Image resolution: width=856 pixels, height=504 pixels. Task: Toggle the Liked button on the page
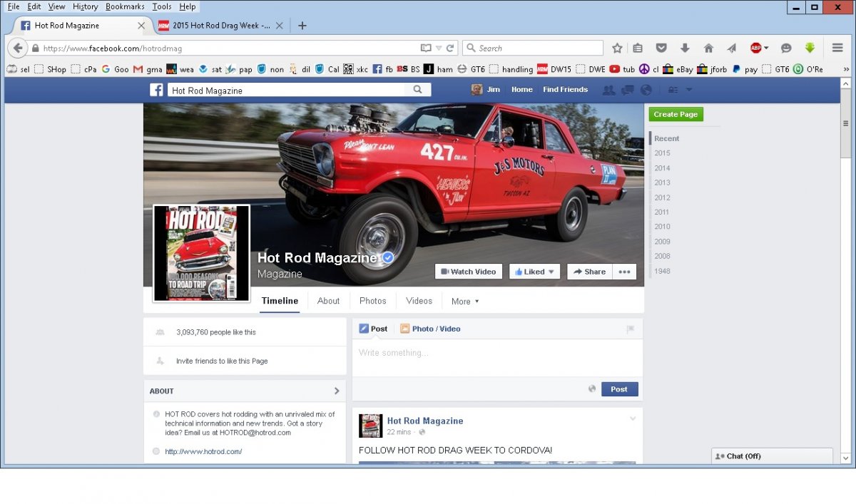pos(534,272)
